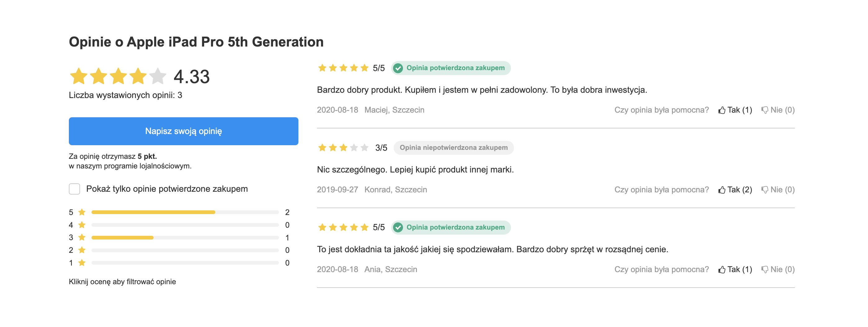Select the 2-star rating filter row

pos(179,250)
